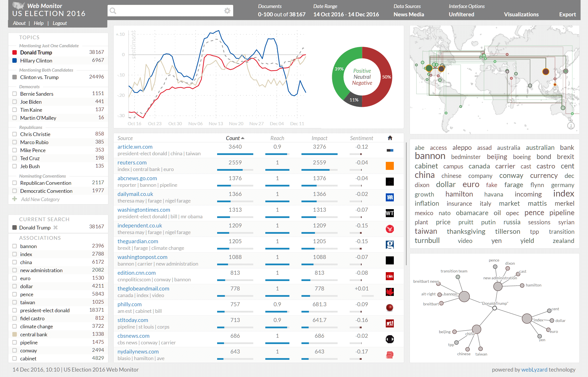
Task: Click the washingtontimes.com WT logo icon
Action: [390, 213]
